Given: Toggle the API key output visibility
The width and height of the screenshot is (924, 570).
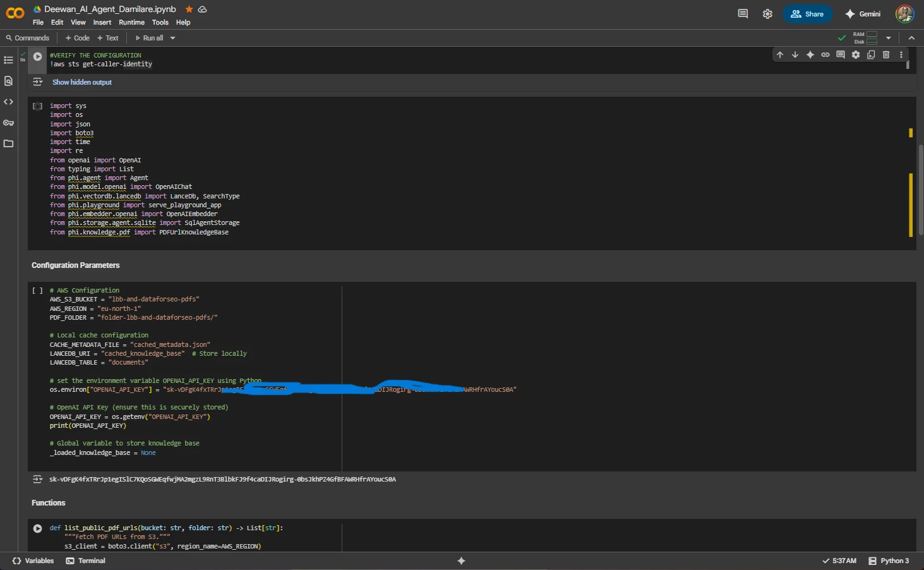Looking at the screenshot, I should click(38, 479).
